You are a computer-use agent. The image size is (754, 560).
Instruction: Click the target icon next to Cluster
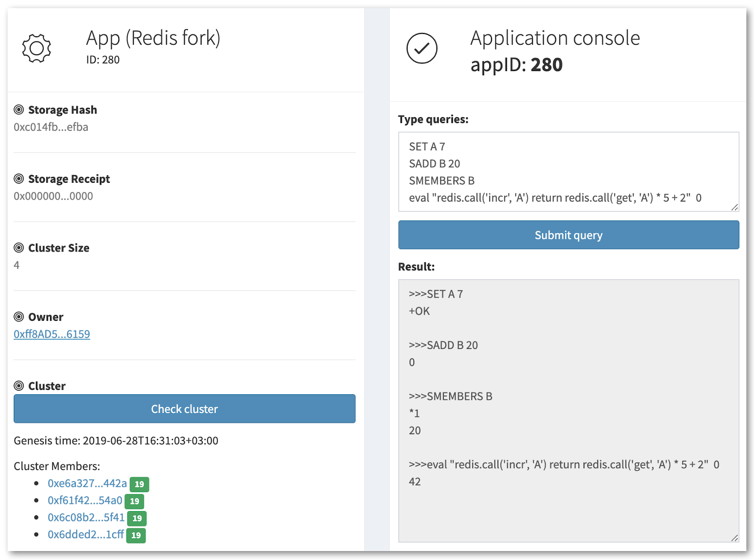pyautogui.click(x=19, y=386)
